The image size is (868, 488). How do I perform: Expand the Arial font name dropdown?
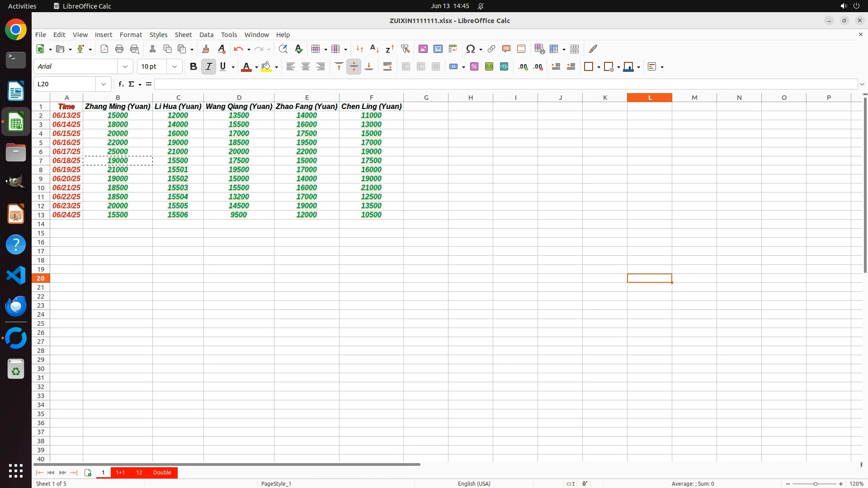125,66
